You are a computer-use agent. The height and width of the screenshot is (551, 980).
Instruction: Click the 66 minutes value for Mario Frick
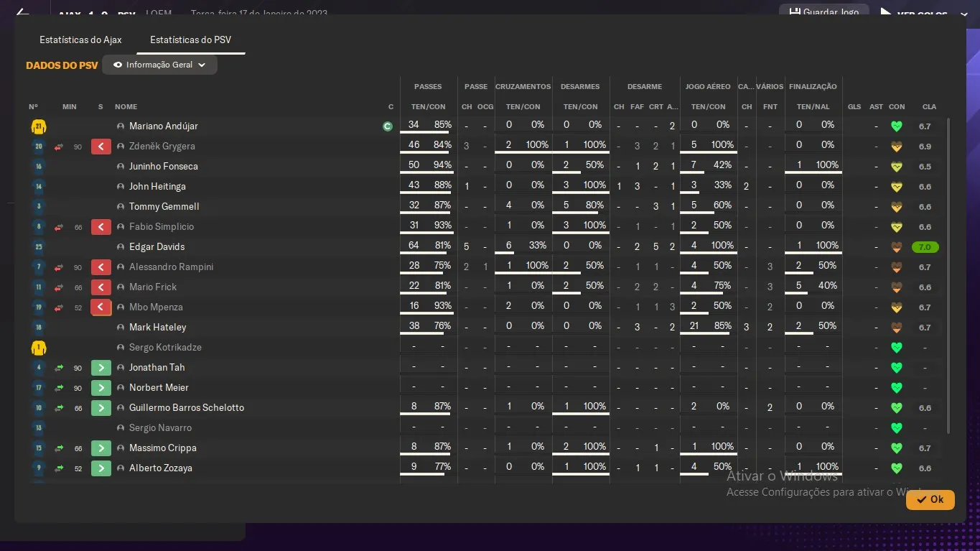(x=78, y=287)
